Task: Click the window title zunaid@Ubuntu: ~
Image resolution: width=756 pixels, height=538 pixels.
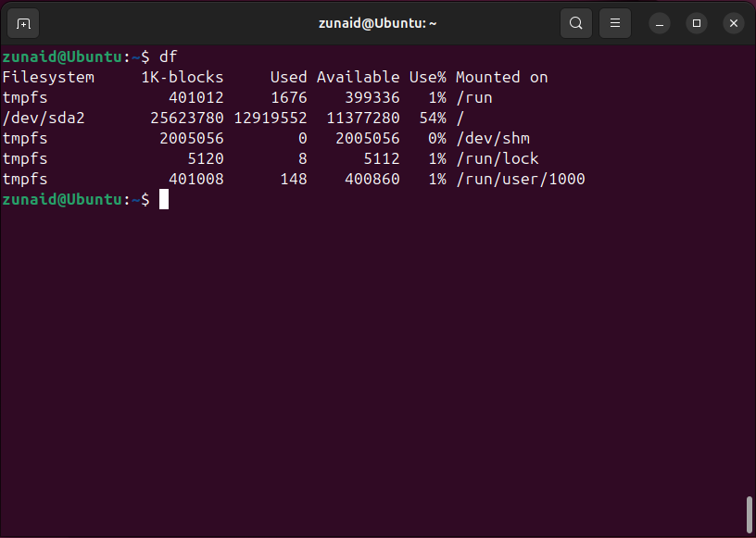Action: pyautogui.click(x=378, y=23)
